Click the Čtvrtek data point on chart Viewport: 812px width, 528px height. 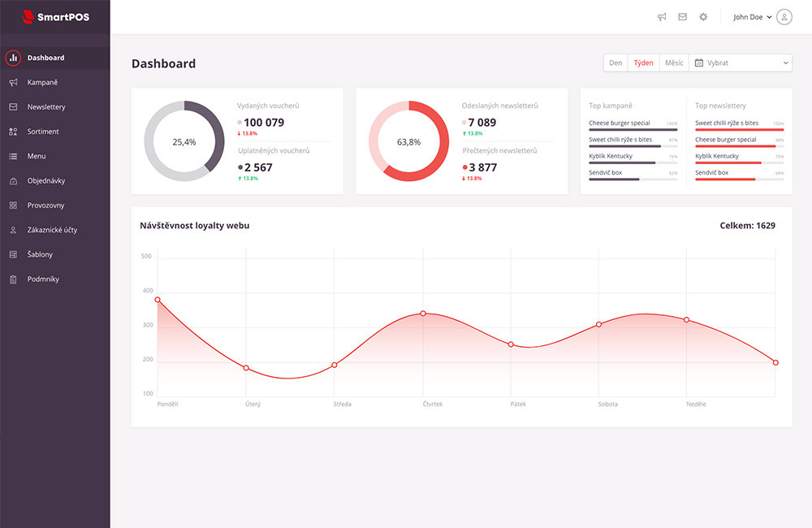pyautogui.click(x=423, y=314)
